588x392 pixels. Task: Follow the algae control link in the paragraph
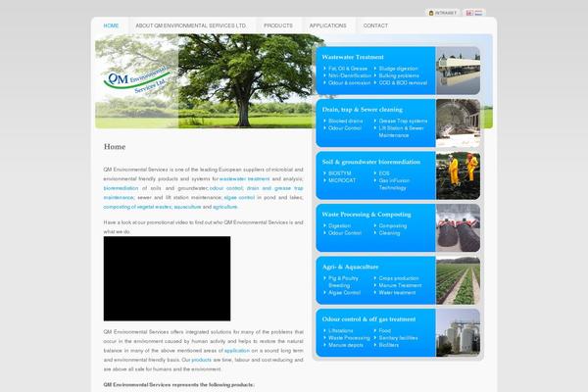[239, 198]
